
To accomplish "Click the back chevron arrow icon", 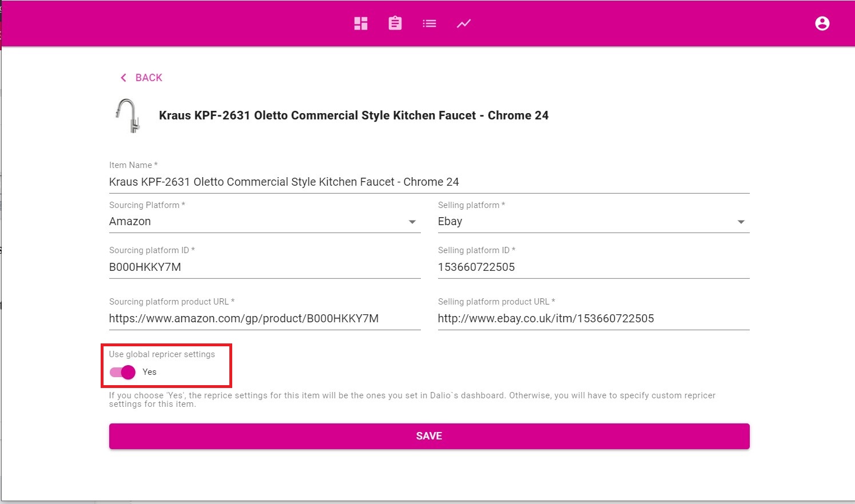I will tap(123, 78).
